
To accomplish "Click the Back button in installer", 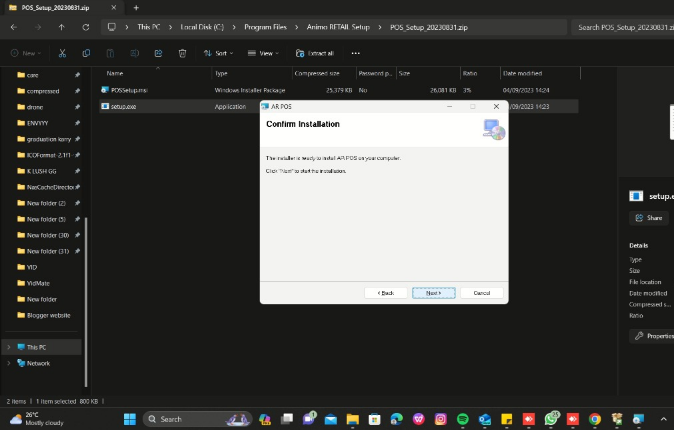I will pos(386,293).
